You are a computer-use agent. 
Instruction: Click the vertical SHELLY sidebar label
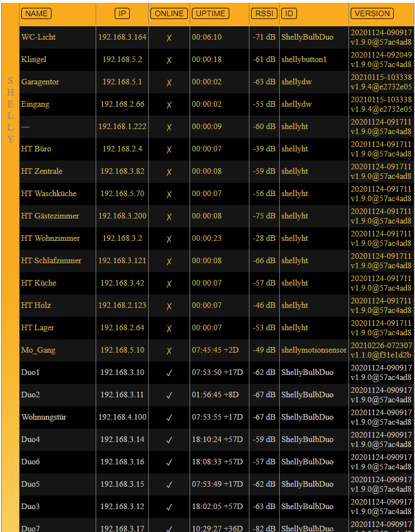click(10, 110)
